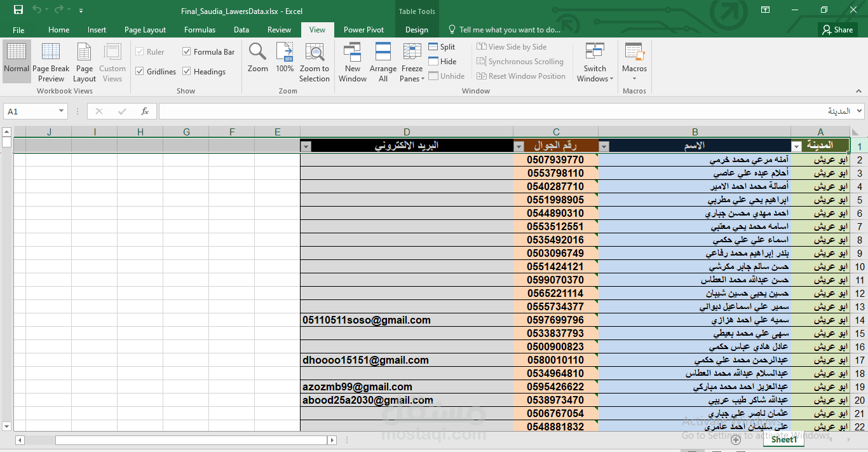Image resolution: width=868 pixels, height=452 pixels.
Task: Open Ribbon Display Options icon
Action: [x=766, y=10]
